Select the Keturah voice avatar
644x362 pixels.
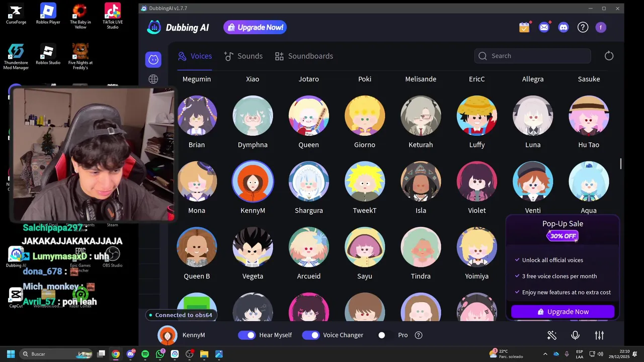click(421, 116)
